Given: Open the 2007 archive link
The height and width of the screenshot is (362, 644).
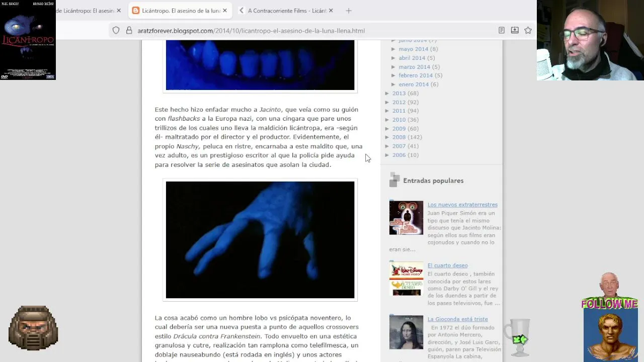Looking at the screenshot, I should 399,146.
